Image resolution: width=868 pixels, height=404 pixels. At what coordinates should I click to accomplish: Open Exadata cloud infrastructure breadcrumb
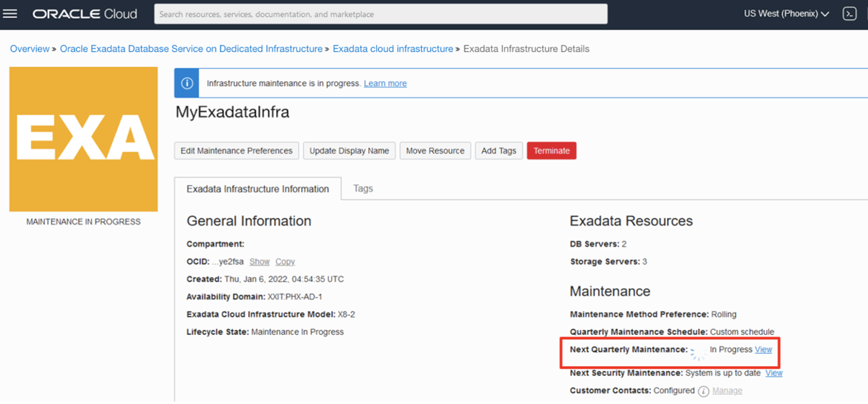point(393,49)
